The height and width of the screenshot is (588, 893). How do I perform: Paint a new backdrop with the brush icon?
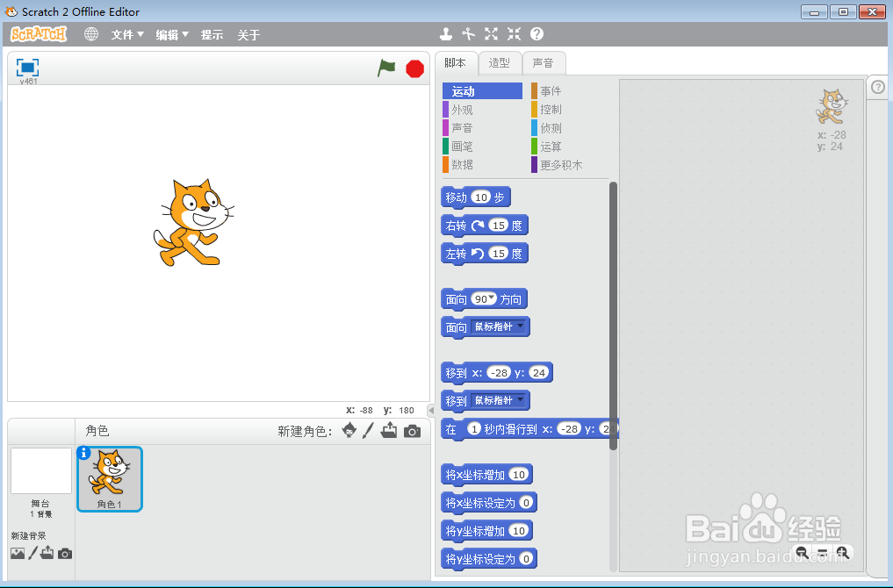pos(32,553)
